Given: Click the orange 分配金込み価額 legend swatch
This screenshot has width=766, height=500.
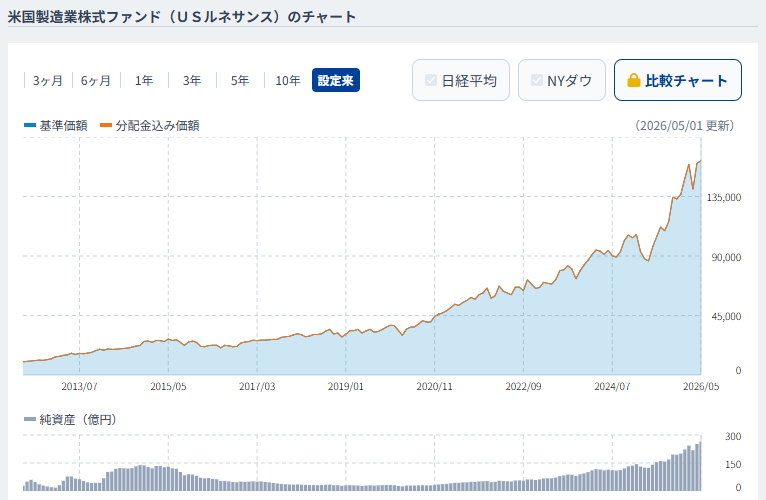Looking at the screenshot, I should coord(106,126).
